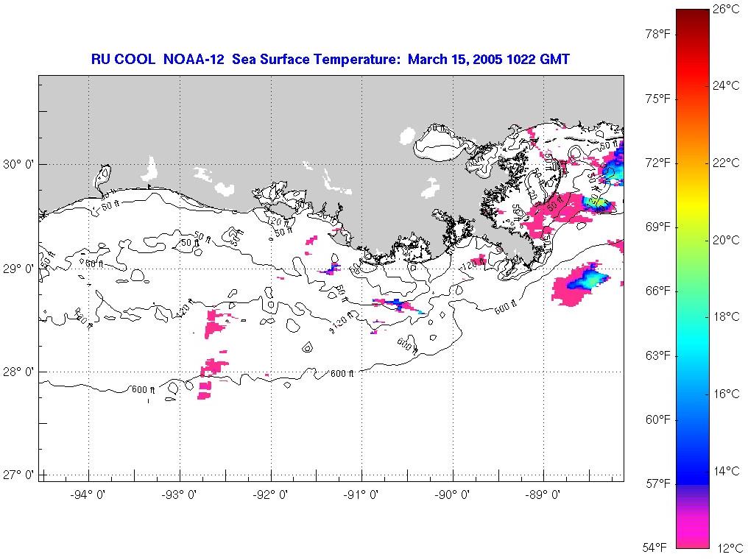Click the '12°C' colorbar label
Image resolution: width=748 pixels, height=560 pixels.
pyautogui.click(x=730, y=548)
